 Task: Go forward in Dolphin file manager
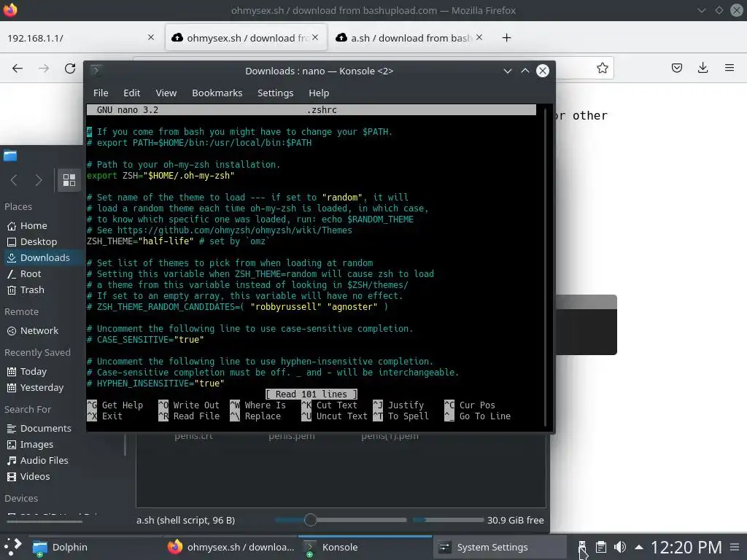point(39,180)
